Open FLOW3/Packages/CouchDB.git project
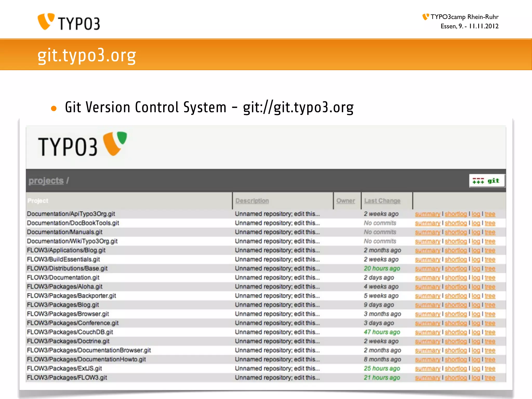The image size is (532, 399). click(x=70, y=332)
